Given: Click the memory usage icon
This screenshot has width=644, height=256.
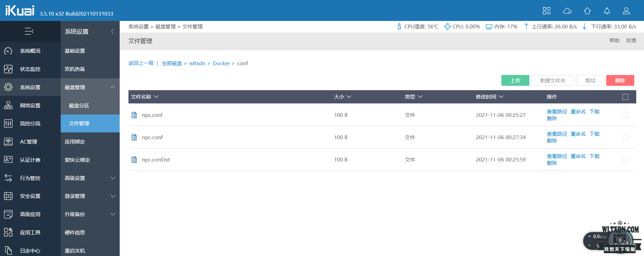Looking at the screenshot, I should coord(489,27).
